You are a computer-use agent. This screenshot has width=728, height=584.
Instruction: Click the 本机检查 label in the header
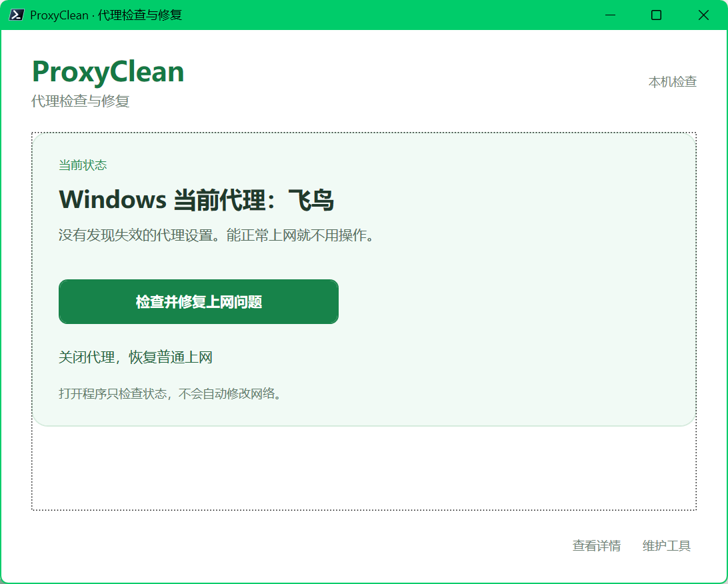pyautogui.click(x=672, y=82)
